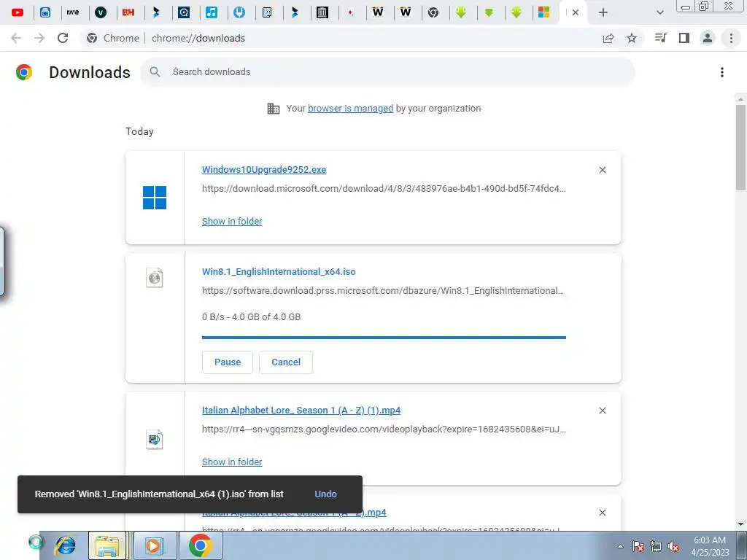
Task: Go back to previous page
Action: 16,38
